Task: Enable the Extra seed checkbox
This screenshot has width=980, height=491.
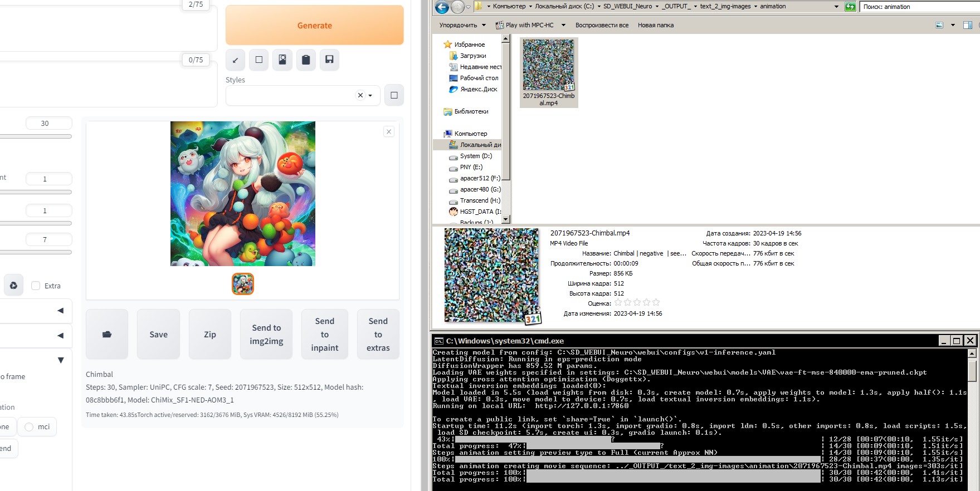Action: point(36,286)
